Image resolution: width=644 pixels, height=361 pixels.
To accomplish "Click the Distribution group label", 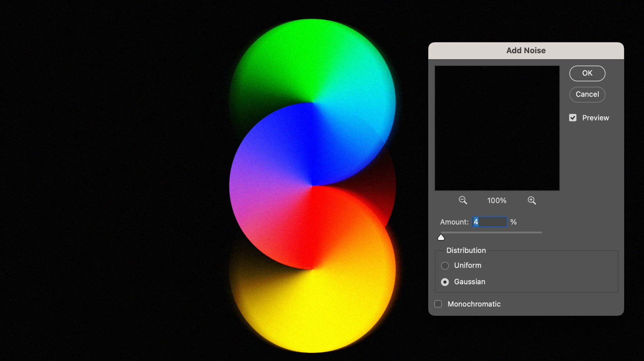I will 466,250.
